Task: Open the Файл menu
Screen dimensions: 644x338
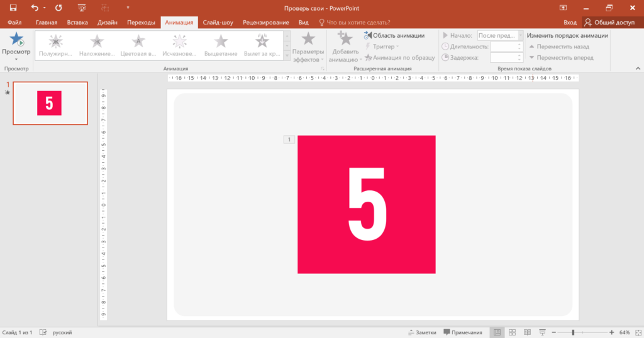Action: click(14, 22)
